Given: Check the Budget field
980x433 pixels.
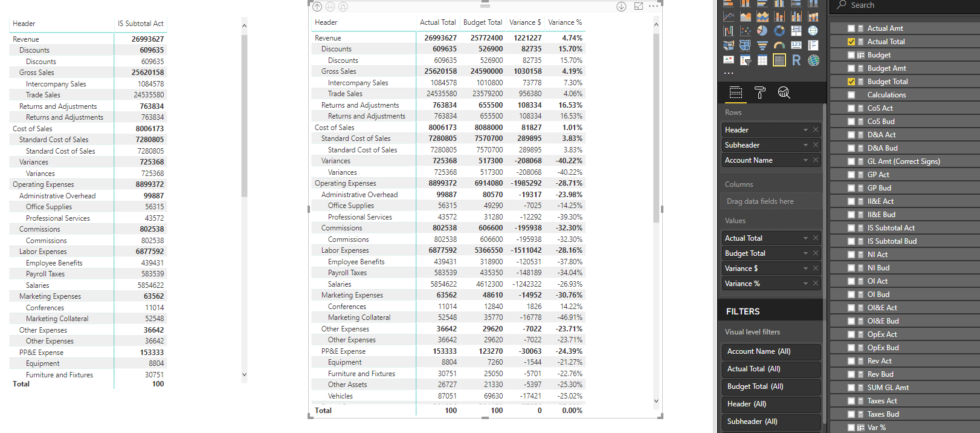Looking at the screenshot, I should [851, 55].
